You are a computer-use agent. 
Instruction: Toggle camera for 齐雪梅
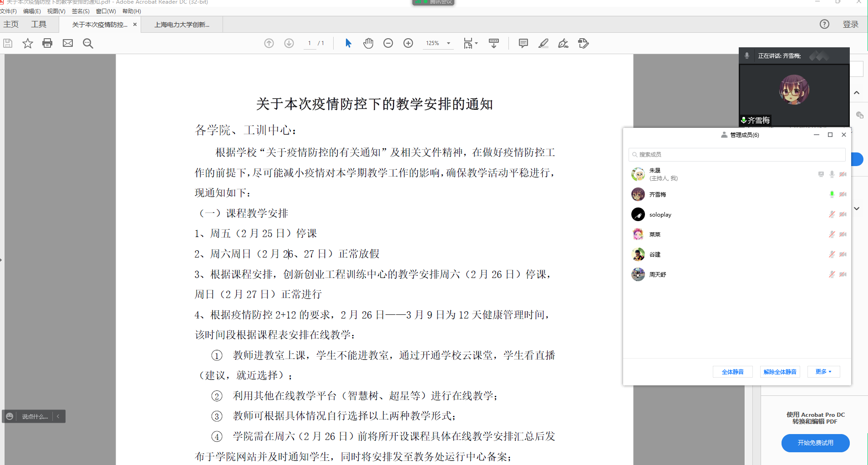pos(843,194)
